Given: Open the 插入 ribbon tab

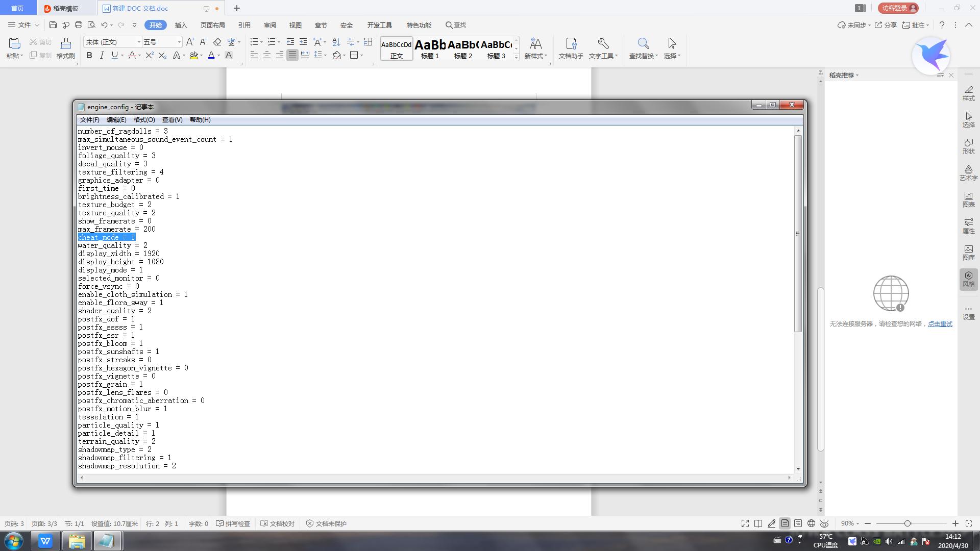Looking at the screenshot, I should 181,25.
